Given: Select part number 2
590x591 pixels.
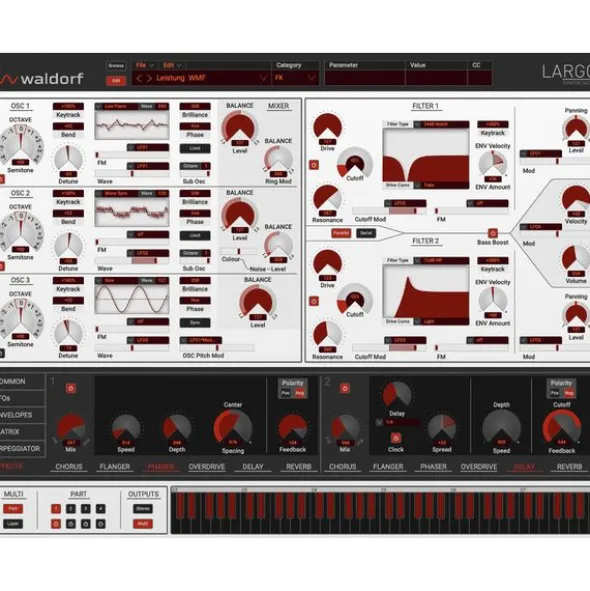Looking at the screenshot, I should click(71, 509).
